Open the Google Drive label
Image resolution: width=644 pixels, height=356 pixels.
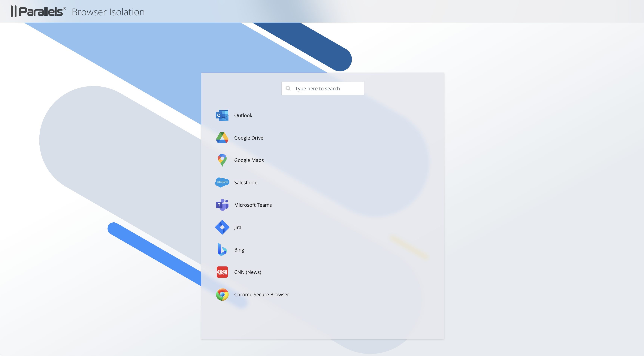pos(248,138)
